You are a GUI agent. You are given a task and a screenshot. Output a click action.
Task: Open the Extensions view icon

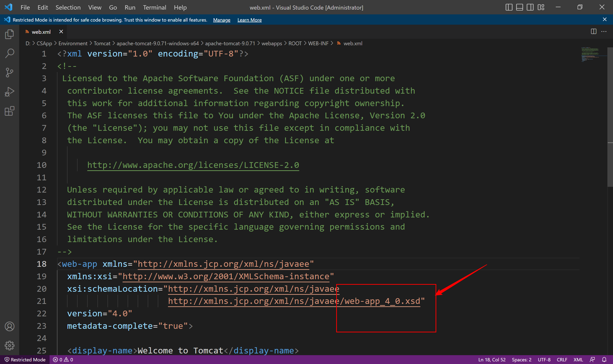[x=10, y=111]
